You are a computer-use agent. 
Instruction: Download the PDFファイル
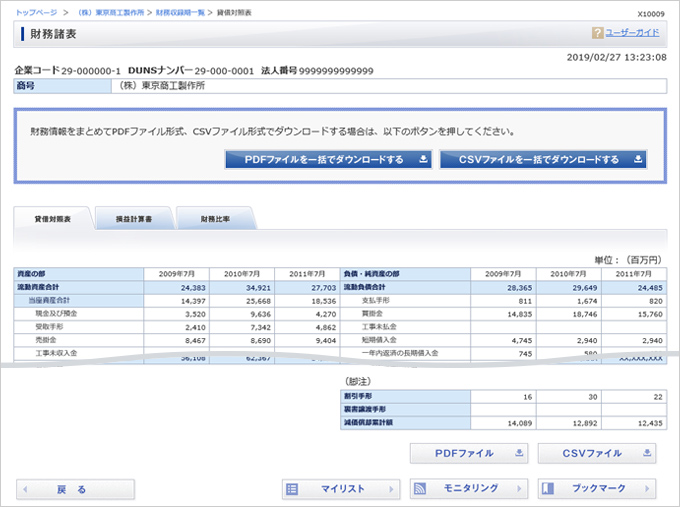(469, 453)
